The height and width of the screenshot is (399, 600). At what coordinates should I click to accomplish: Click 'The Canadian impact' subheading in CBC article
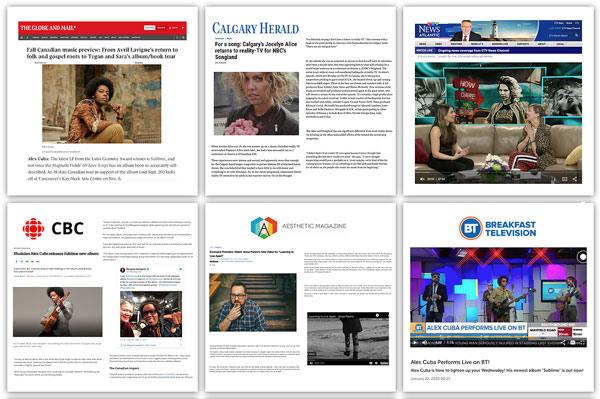[124, 368]
